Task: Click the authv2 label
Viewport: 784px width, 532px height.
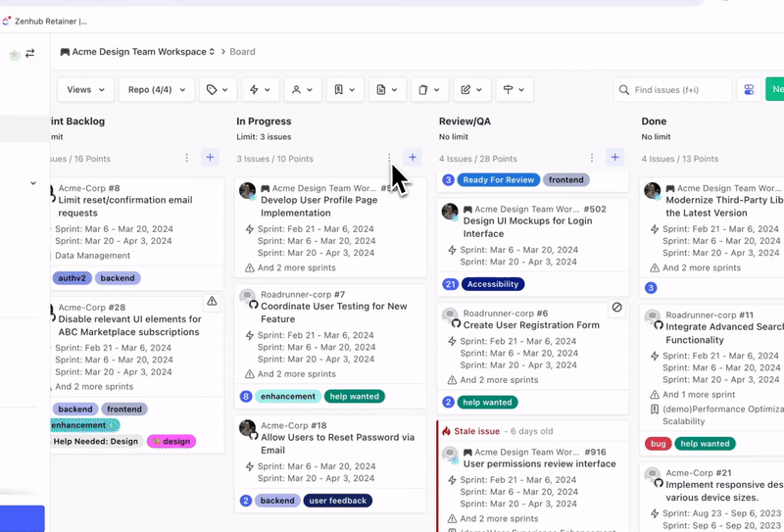Action: coord(72,278)
